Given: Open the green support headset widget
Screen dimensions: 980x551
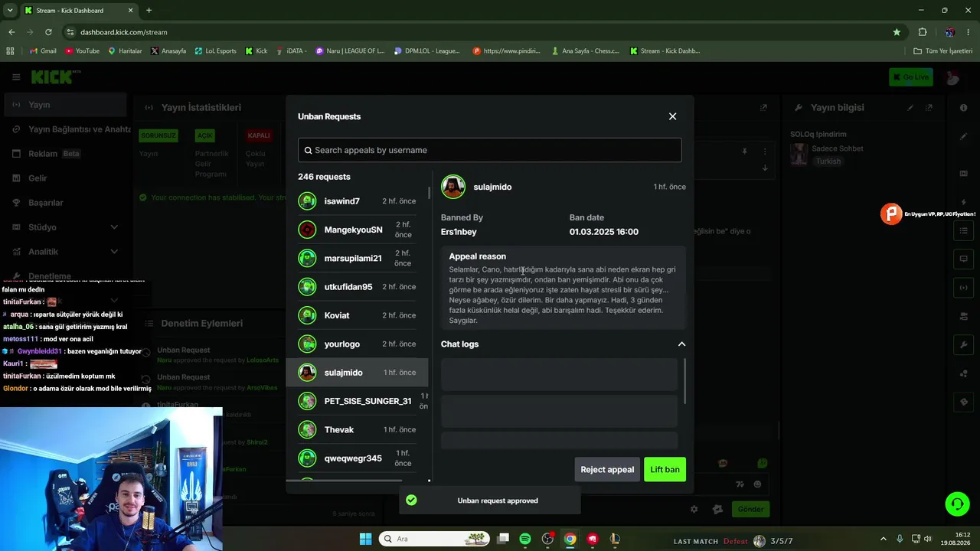Looking at the screenshot, I should [957, 504].
